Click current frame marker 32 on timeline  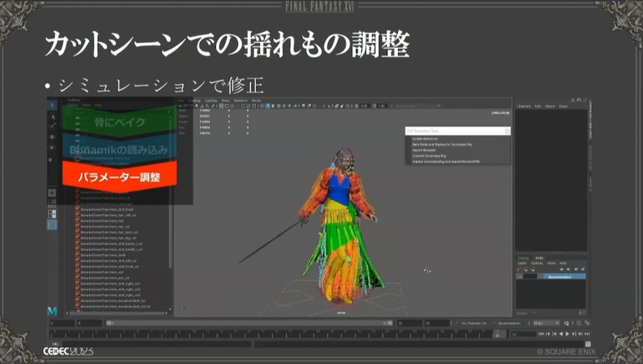pos(497,334)
